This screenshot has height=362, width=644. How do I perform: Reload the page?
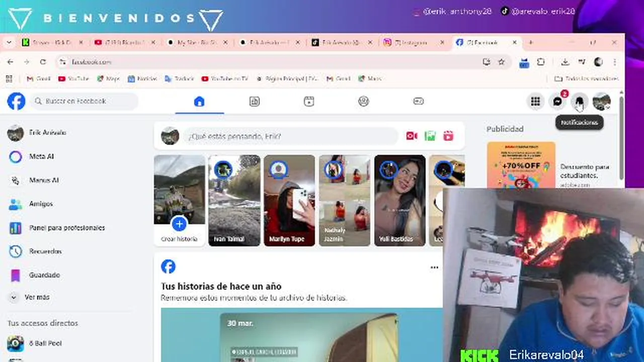pos(43,62)
